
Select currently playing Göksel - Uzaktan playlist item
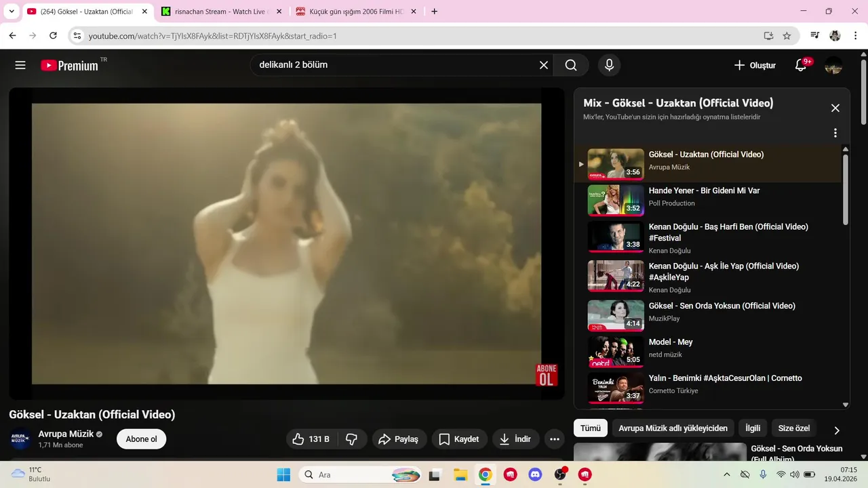709,164
